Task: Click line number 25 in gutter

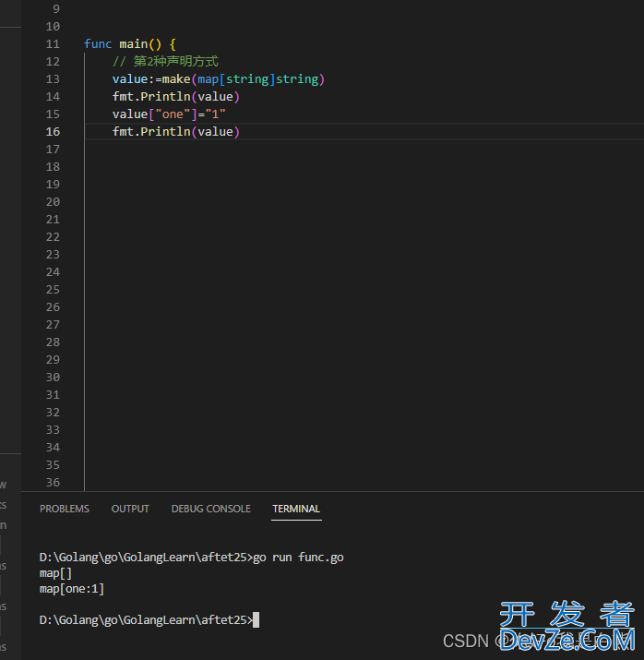Action: [x=53, y=290]
